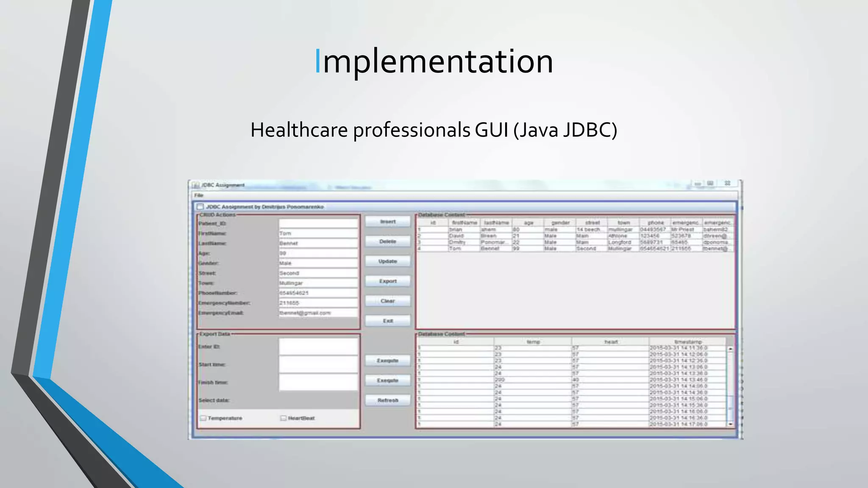Select the '200' temp cell
The height and width of the screenshot is (488, 868).
[533, 380]
